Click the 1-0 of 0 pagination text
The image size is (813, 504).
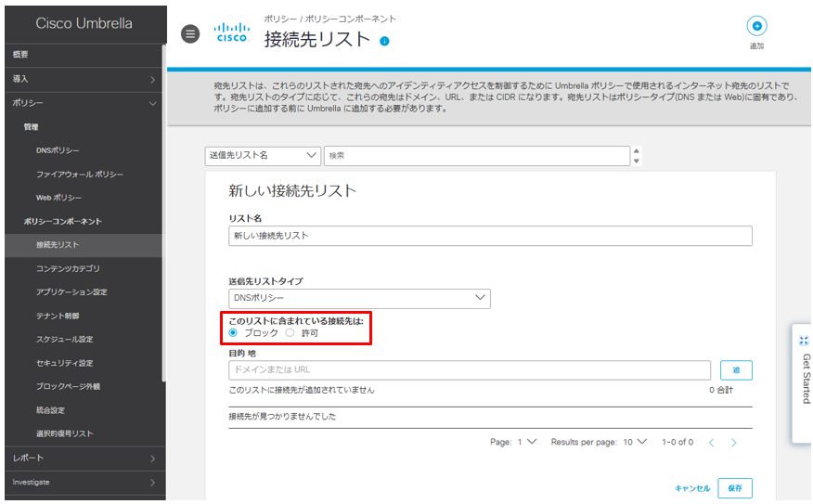pos(677,442)
